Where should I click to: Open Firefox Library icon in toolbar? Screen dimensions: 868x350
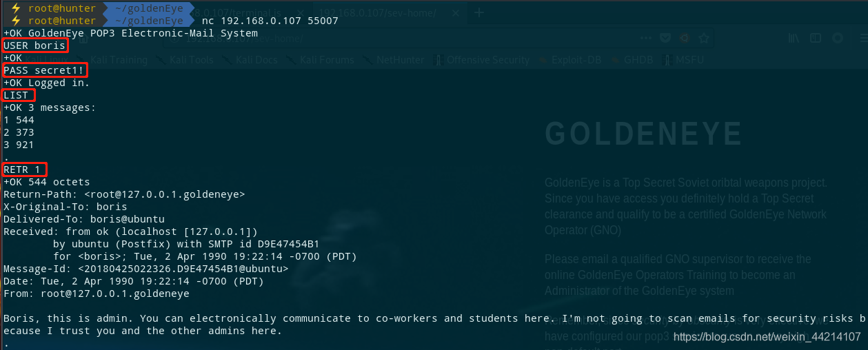tap(795, 39)
